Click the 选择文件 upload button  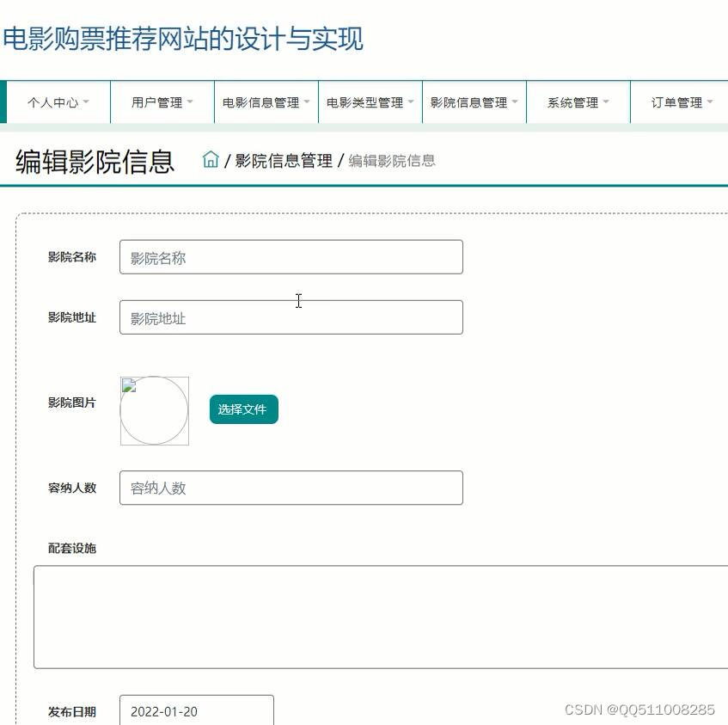244,409
